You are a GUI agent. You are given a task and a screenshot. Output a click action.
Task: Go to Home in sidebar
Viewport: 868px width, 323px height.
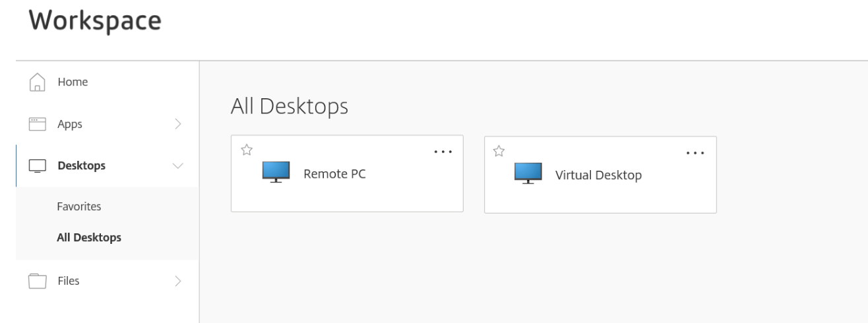point(73,82)
